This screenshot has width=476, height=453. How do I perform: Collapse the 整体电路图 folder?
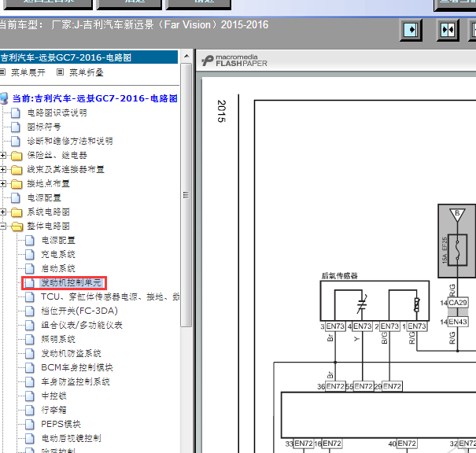point(2,226)
